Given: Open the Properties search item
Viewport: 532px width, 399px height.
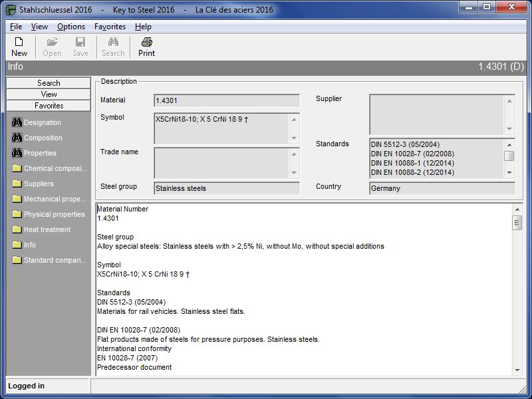Looking at the screenshot, I should (x=40, y=153).
